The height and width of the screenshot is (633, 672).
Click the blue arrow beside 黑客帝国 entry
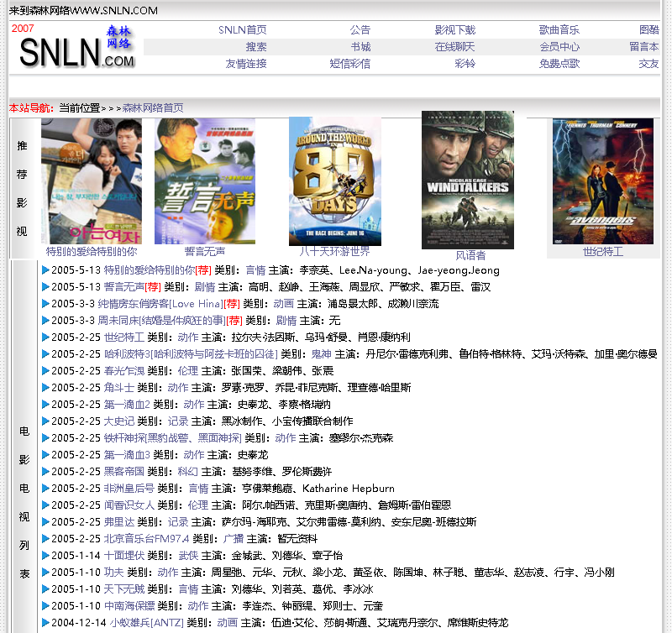45,472
